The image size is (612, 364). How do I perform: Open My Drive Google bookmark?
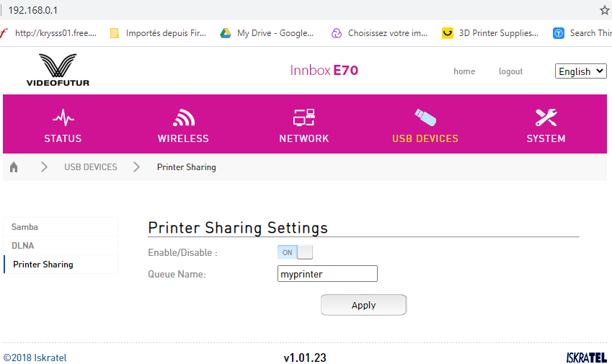(x=268, y=33)
